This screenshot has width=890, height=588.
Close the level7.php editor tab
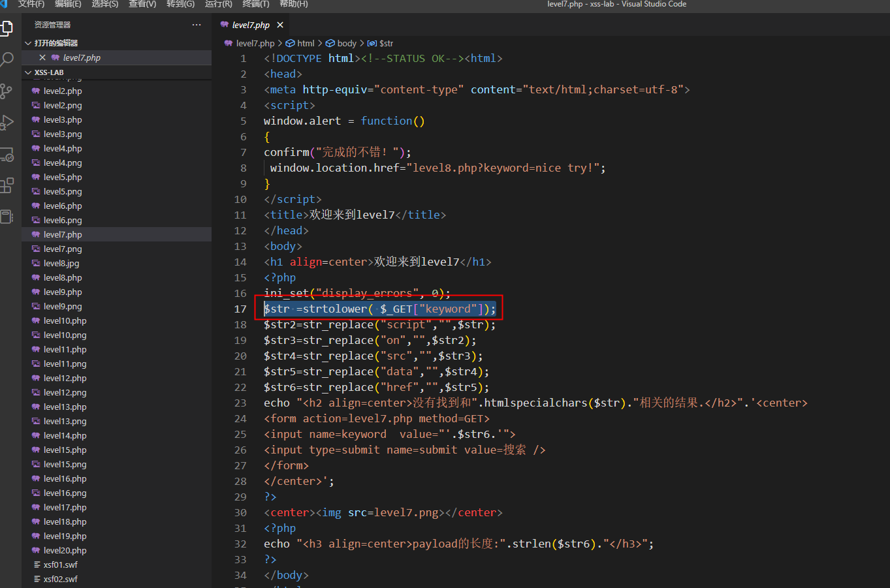click(x=280, y=25)
